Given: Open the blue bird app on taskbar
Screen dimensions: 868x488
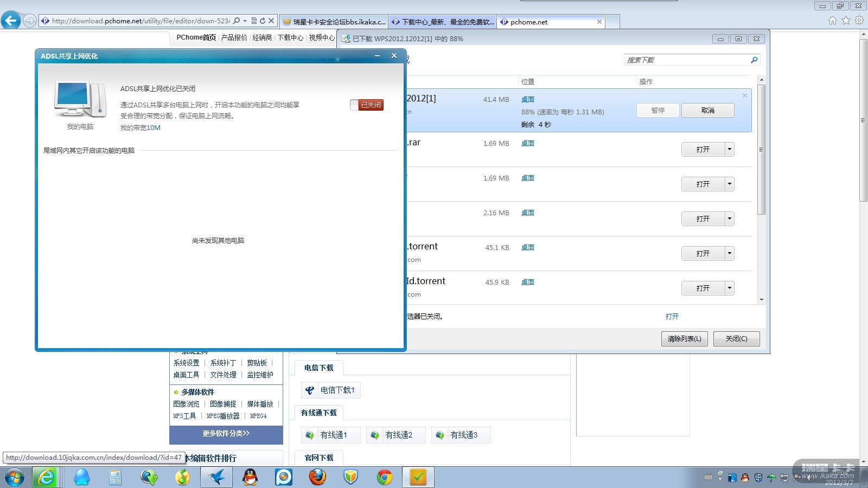Looking at the screenshot, I should coord(216,477).
